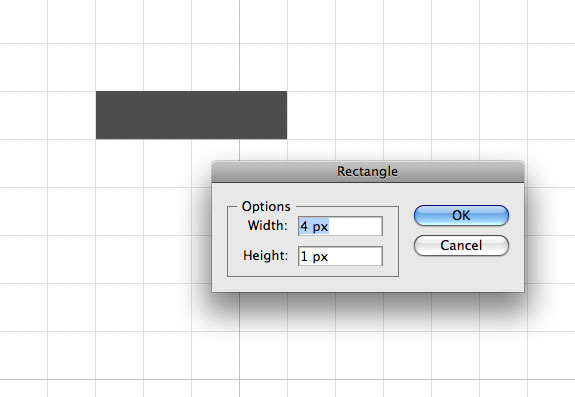Viewport: 575px width, 397px height.
Task: Cancel the Rectangle dialog
Action: 461,246
